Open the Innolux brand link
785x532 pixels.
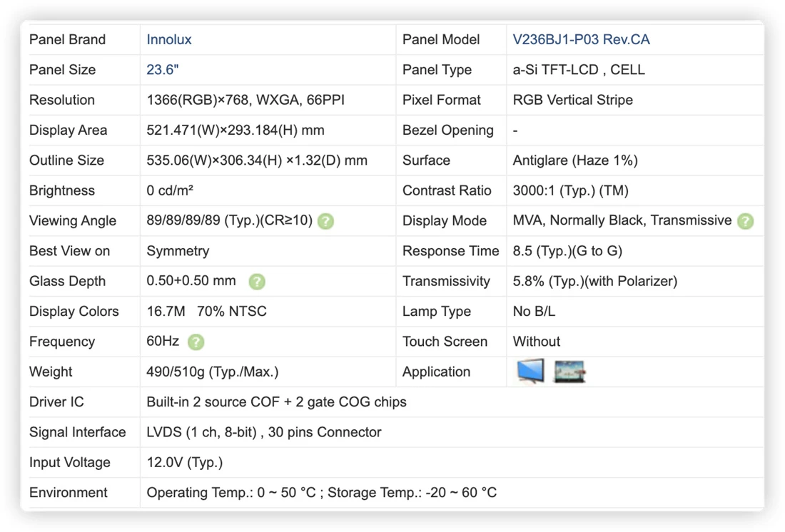click(x=168, y=39)
